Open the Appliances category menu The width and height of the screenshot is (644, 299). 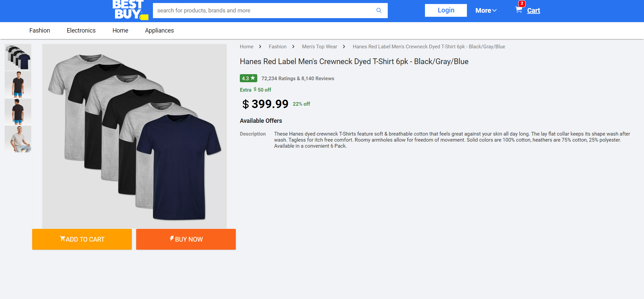159,31
